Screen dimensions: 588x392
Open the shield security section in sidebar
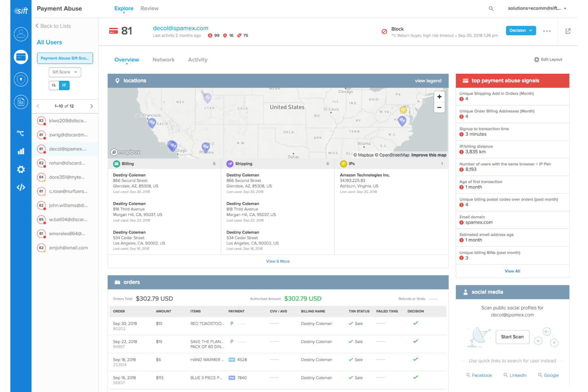tap(21, 79)
